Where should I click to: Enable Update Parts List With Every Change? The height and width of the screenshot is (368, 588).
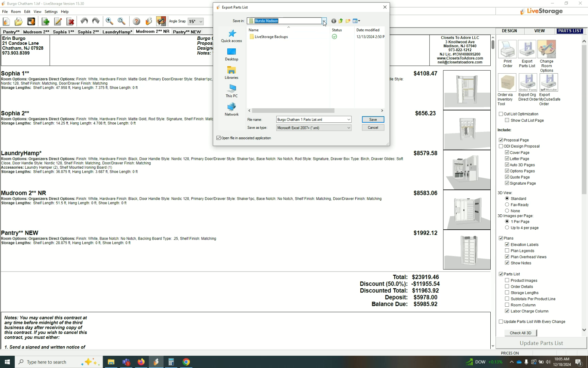501,322
